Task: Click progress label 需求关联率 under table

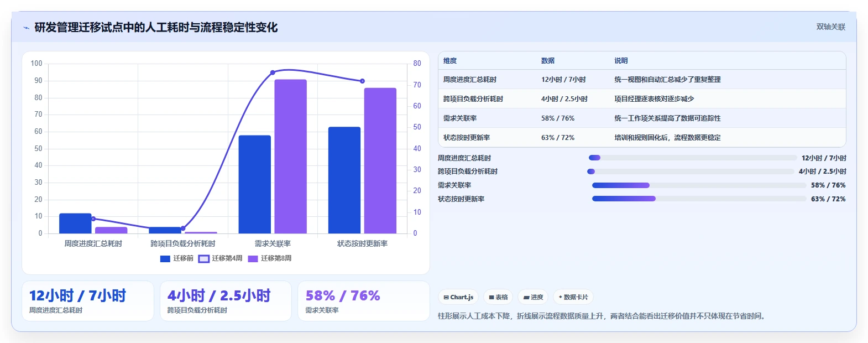Action: (x=454, y=185)
